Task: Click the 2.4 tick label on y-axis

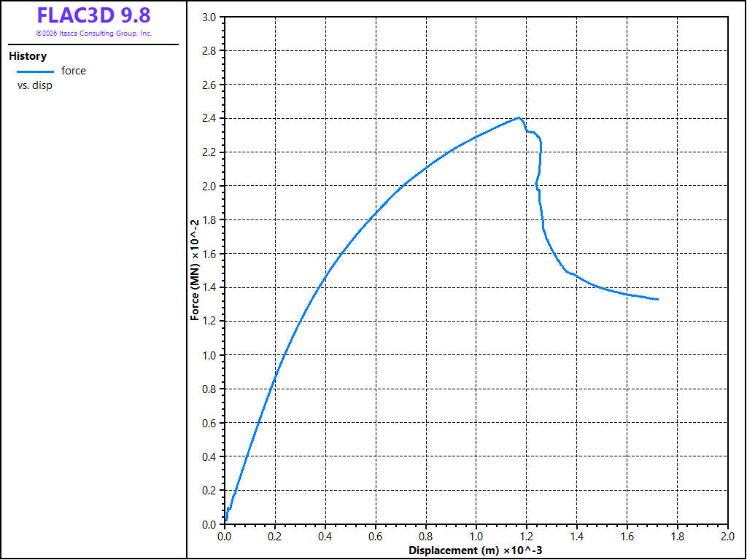Action: [x=209, y=119]
